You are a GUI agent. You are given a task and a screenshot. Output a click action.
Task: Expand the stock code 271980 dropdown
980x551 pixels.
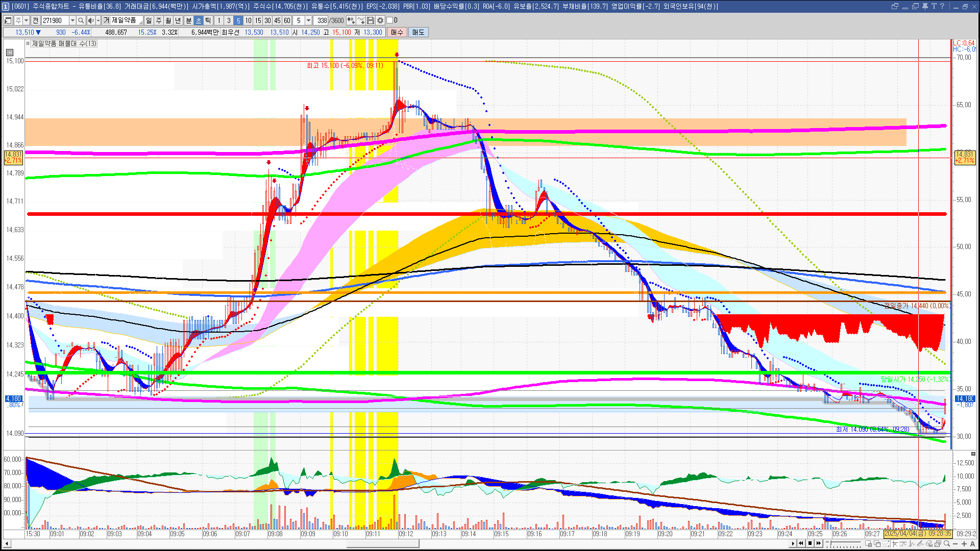[x=72, y=20]
